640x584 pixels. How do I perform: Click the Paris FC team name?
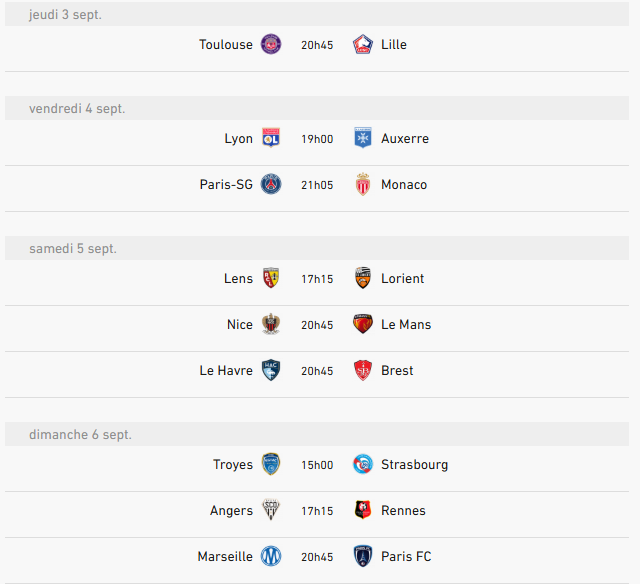click(406, 557)
